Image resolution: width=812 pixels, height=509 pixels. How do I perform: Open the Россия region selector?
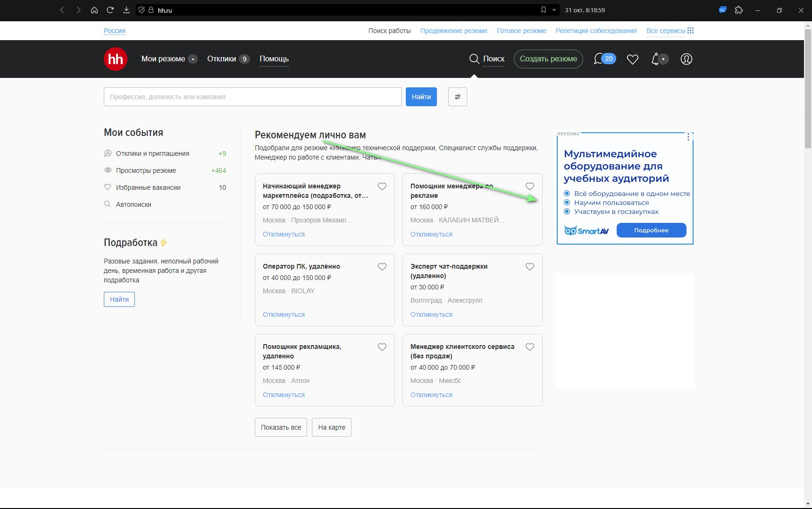(x=114, y=30)
